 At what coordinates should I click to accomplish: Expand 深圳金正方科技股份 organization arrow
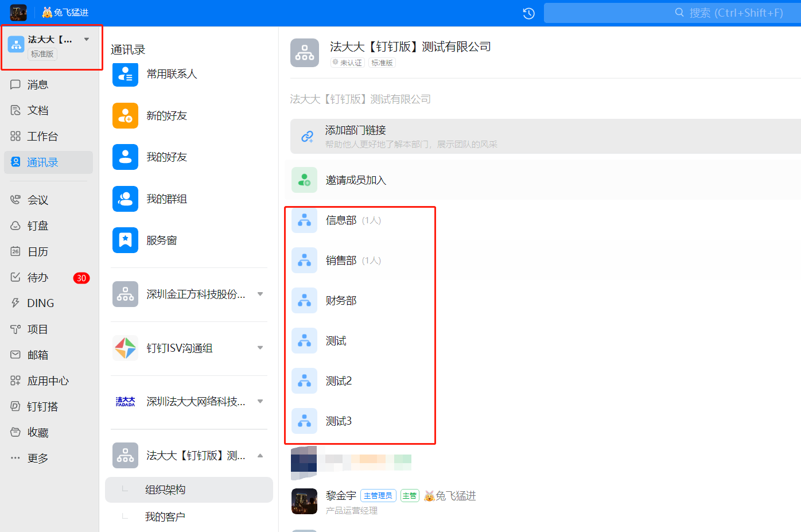click(260, 294)
